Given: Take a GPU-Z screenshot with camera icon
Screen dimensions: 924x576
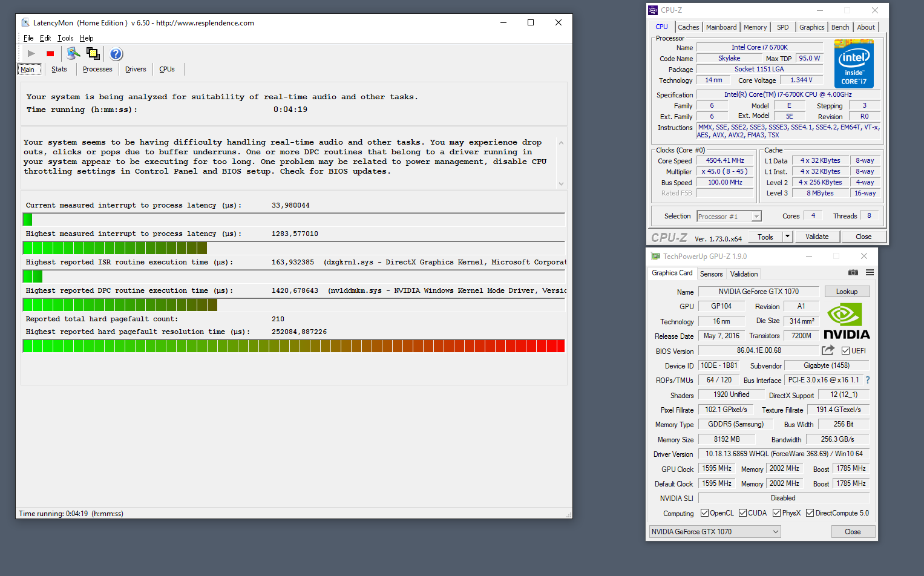Looking at the screenshot, I should click(x=853, y=273).
